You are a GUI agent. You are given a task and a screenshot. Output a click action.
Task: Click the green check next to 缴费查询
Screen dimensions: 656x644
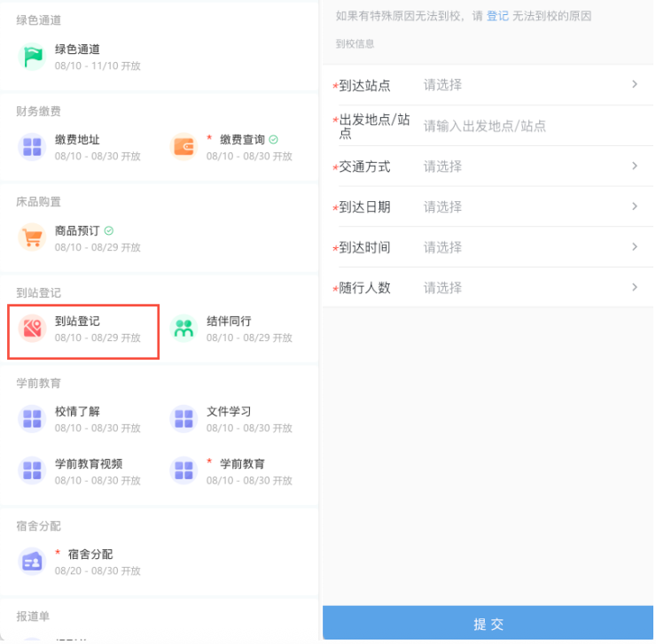tap(274, 140)
